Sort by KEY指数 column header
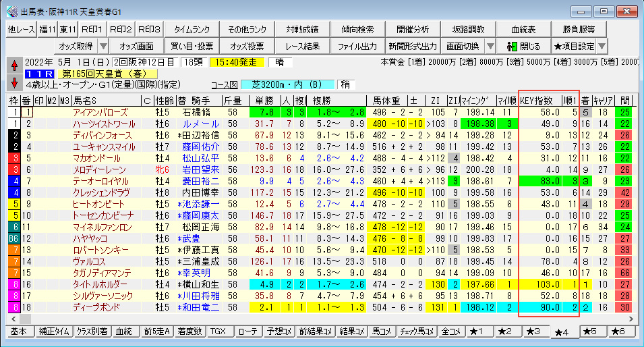 click(539, 101)
